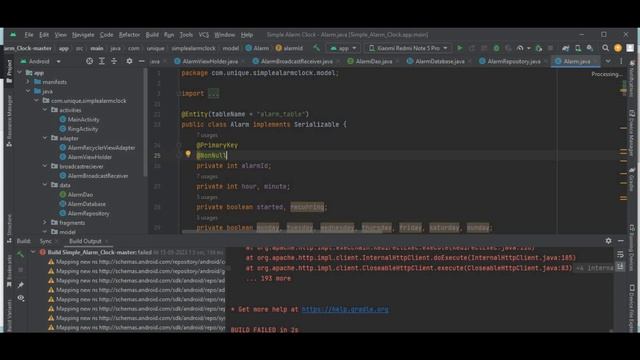
Task: Collapse the app module tree node
Action: pyautogui.click(x=20, y=72)
